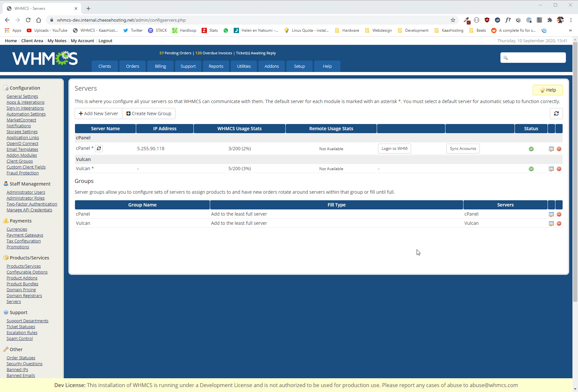This screenshot has height=392, width=578.
Task: Open the Setup menu tab
Action: tap(299, 66)
